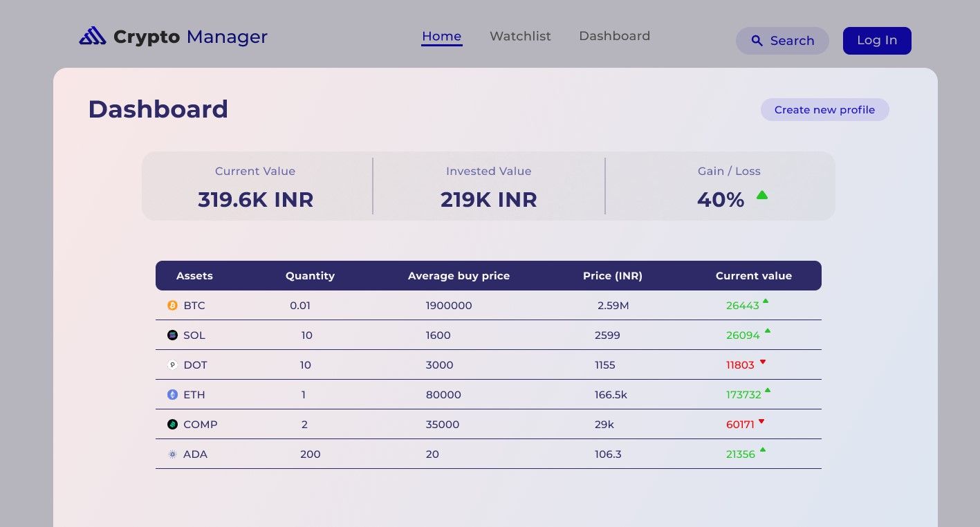The image size is (980, 527).
Task: Click ETH average buy price 80000
Action: pos(443,394)
